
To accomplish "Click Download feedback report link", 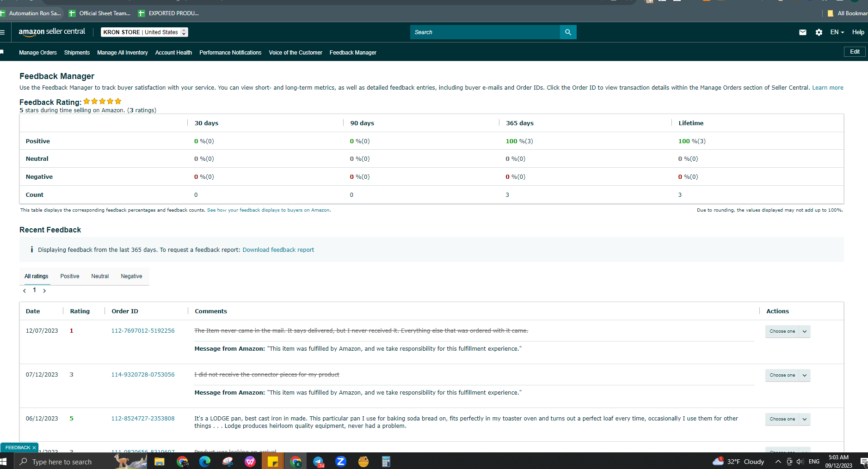I will [x=278, y=250].
